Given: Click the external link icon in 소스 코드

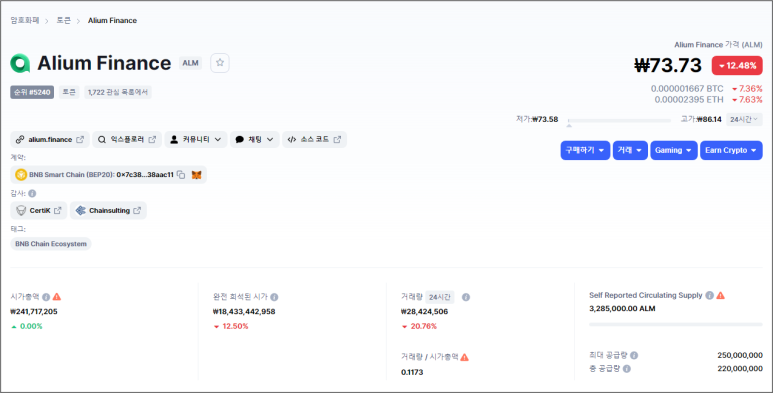Looking at the screenshot, I should 337,140.
